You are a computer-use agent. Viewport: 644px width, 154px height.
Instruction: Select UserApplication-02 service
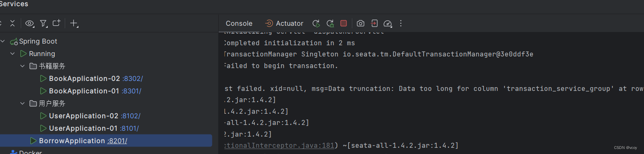84,116
